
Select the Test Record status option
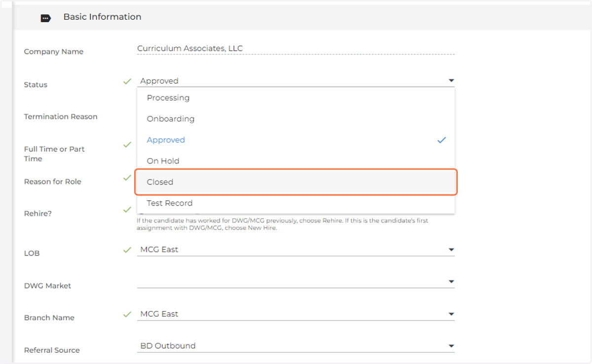tap(296, 203)
